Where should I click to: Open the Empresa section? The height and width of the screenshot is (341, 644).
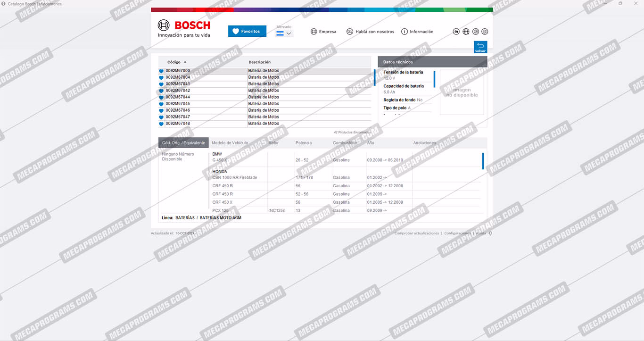[x=323, y=32]
